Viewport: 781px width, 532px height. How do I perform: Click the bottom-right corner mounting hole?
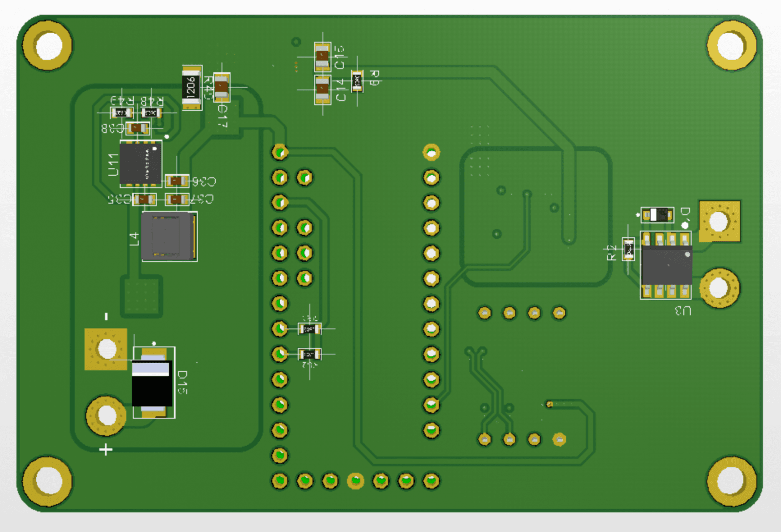coord(732,481)
